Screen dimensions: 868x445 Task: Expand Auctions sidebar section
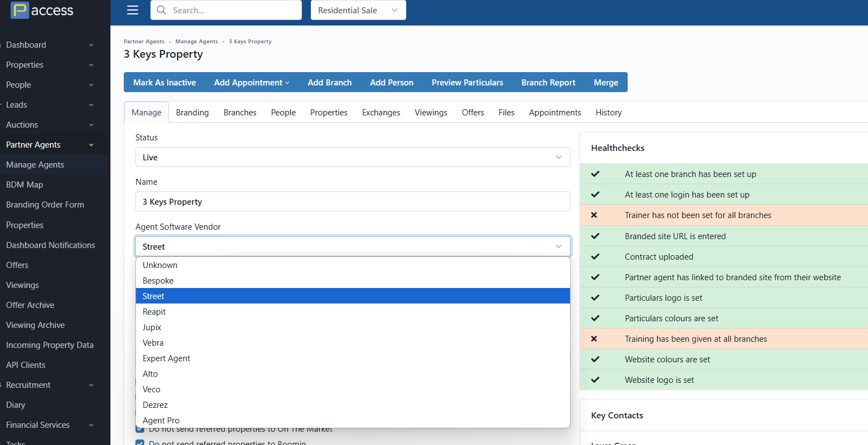point(91,125)
